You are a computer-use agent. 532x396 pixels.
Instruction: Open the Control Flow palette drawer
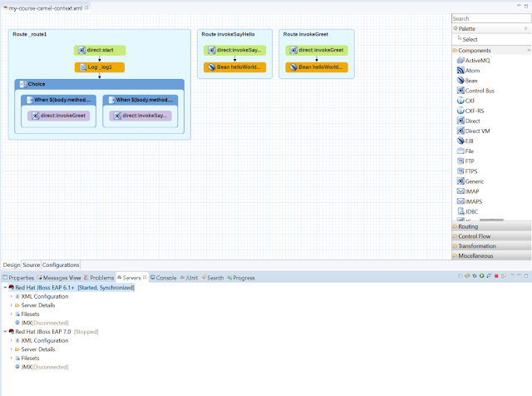coord(491,236)
